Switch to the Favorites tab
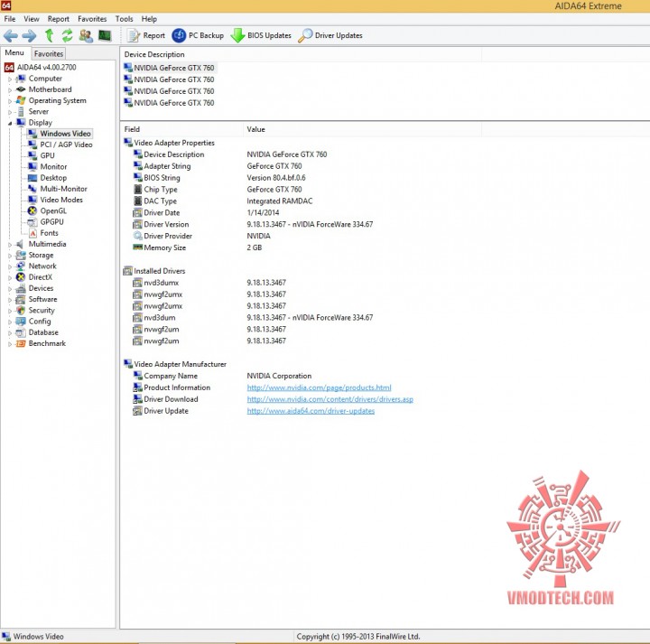Screen dimensions: 650x644 (49, 54)
